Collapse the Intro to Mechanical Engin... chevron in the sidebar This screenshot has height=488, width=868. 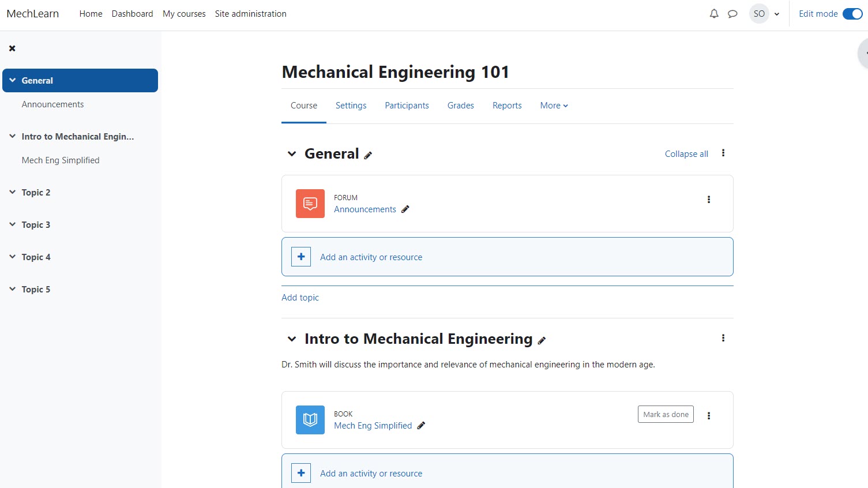click(x=12, y=136)
